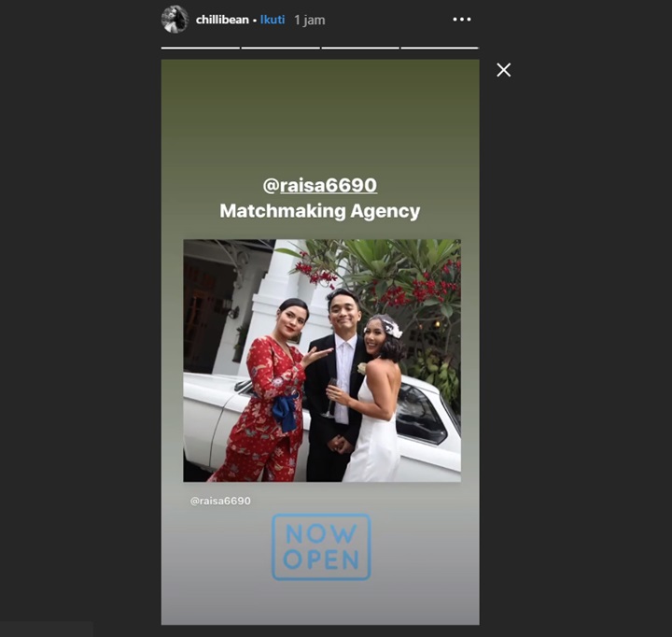Tap the Matchmaking Agency text
672x637 pixels.
(x=320, y=211)
